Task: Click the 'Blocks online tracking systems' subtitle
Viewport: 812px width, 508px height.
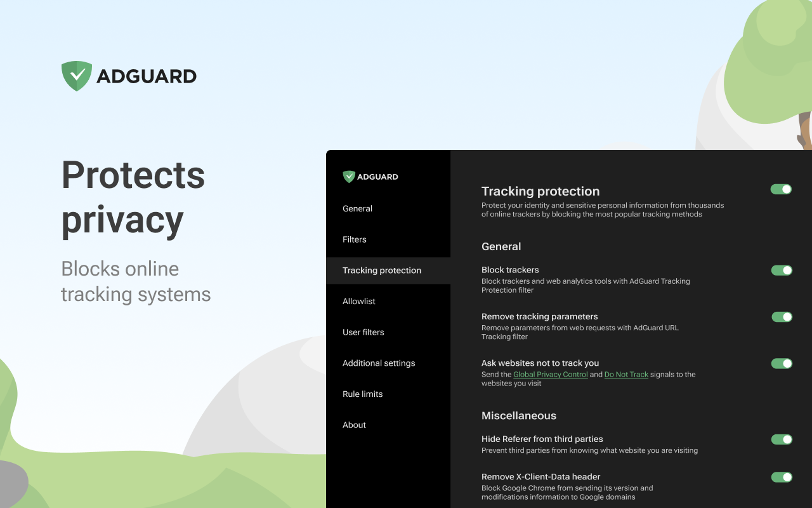Action: [x=136, y=281]
